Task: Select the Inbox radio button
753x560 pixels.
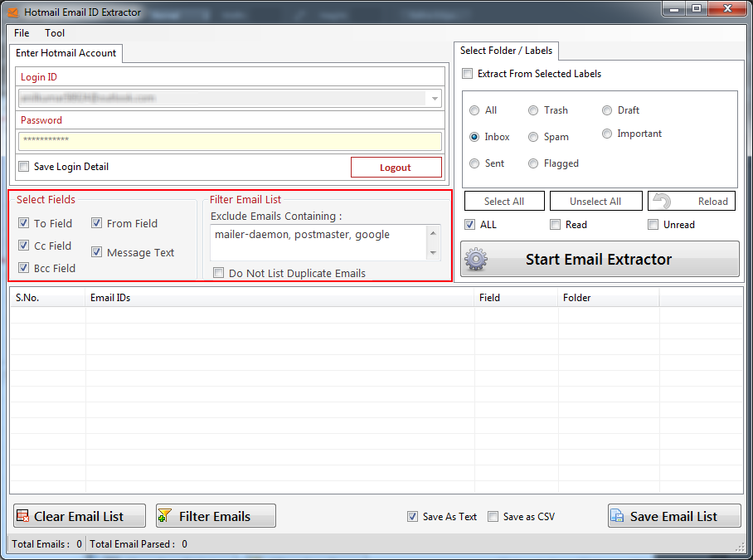Action: (x=474, y=137)
